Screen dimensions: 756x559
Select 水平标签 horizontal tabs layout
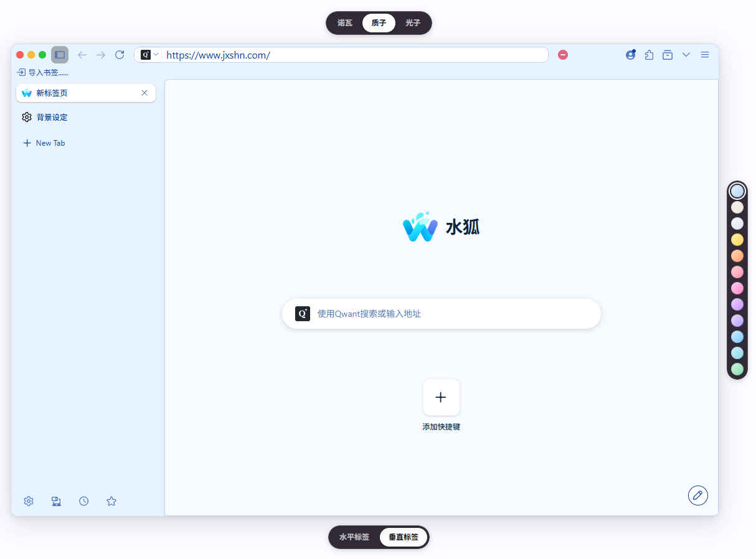[354, 537]
